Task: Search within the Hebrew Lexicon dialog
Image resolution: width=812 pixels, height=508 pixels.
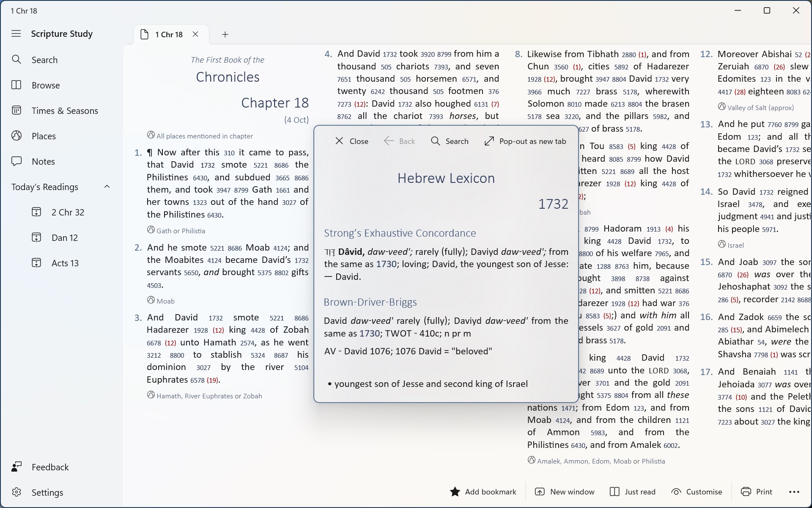Action: pos(450,141)
